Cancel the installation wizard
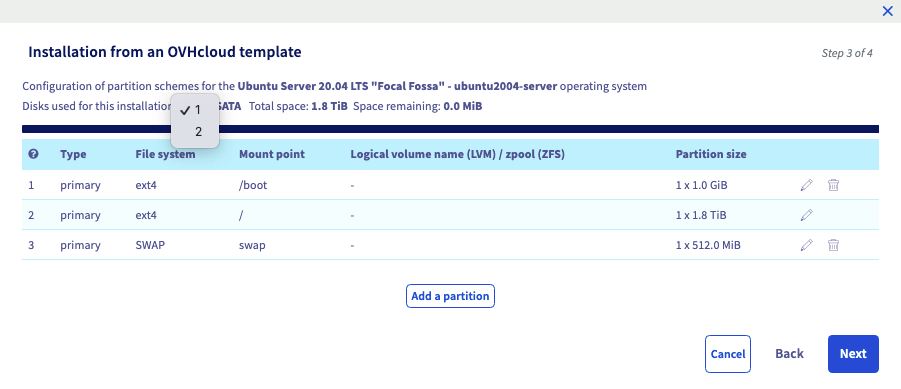 (728, 354)
